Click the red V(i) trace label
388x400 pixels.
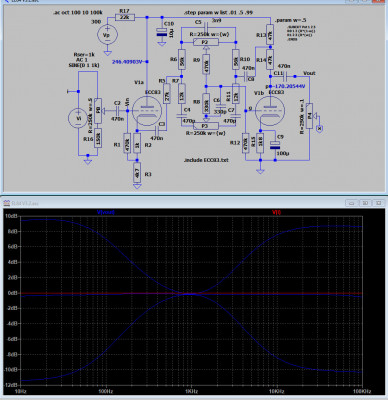pyautogui.click(x=276, y=212)
